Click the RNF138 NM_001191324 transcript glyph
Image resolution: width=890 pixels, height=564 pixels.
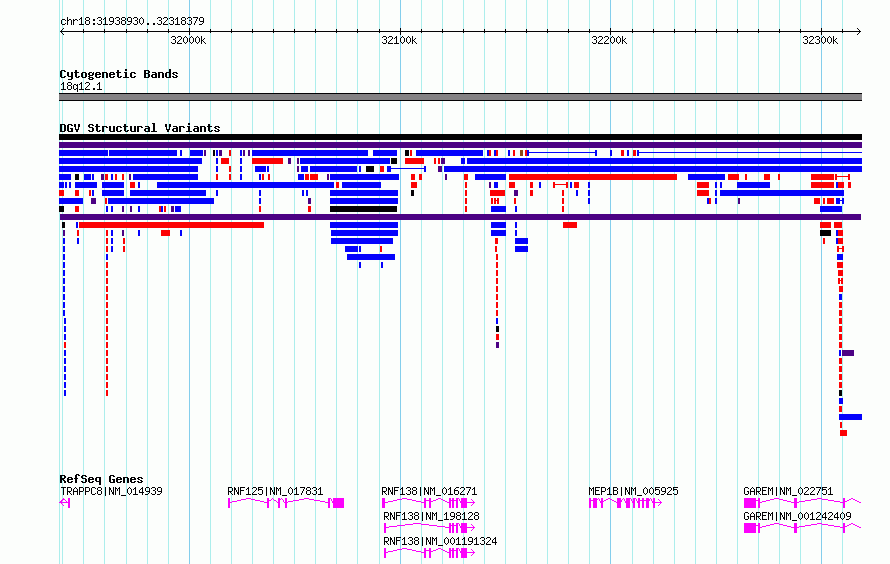click(430, 553)
